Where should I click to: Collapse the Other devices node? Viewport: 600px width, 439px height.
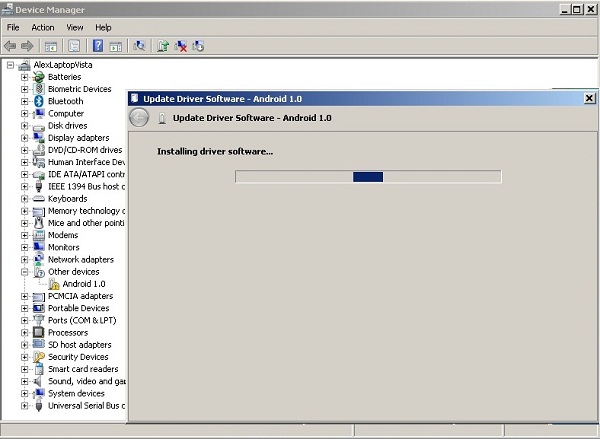point(25,272)
